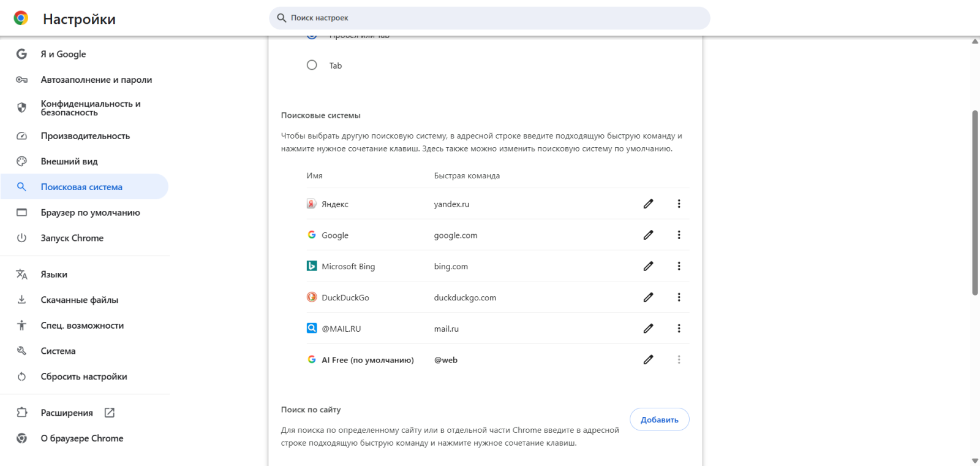Screen dimensions: 980x466
Task: Go to Конфиденциальность и безопасность section
Action: [91, 108]
